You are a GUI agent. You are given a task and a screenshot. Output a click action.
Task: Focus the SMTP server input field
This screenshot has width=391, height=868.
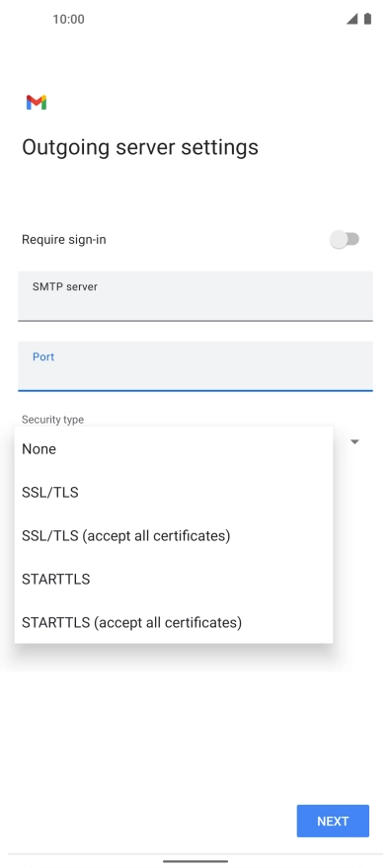click(x=195, y=296)
